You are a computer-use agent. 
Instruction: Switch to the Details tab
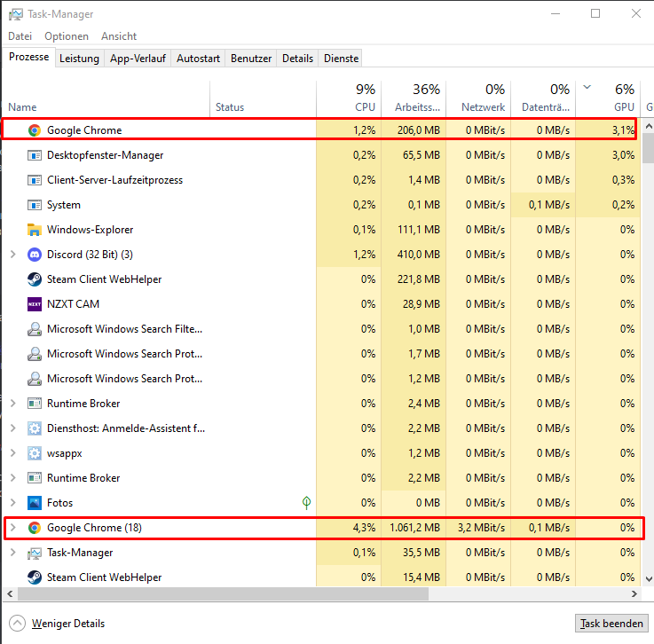[x=298, y=59]
